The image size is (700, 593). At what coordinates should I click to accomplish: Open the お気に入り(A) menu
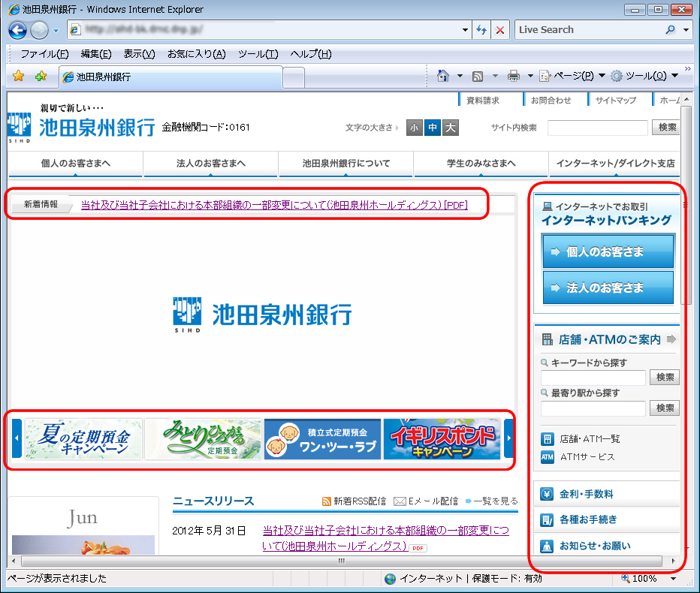[197, 54]
